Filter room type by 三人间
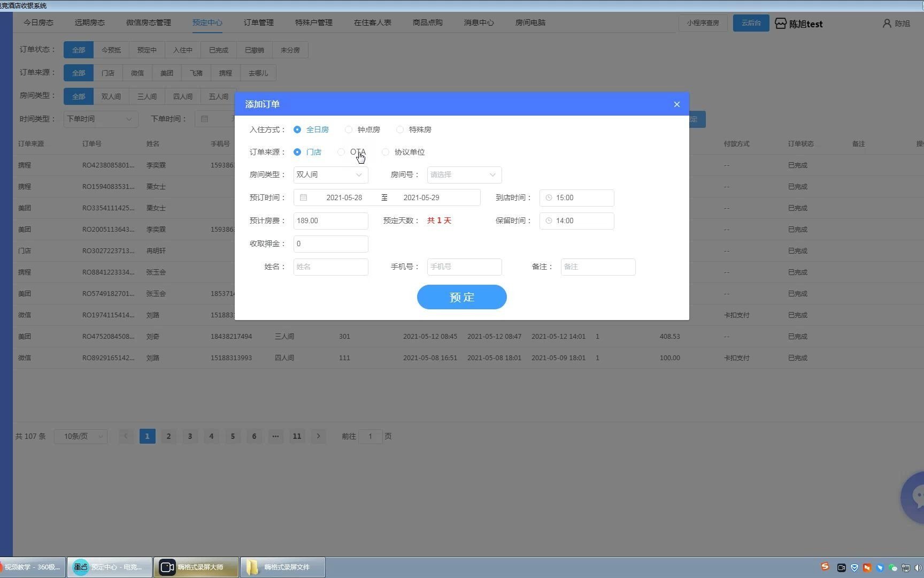The height and width of the screenshot is (578, 924). point(147,96)
